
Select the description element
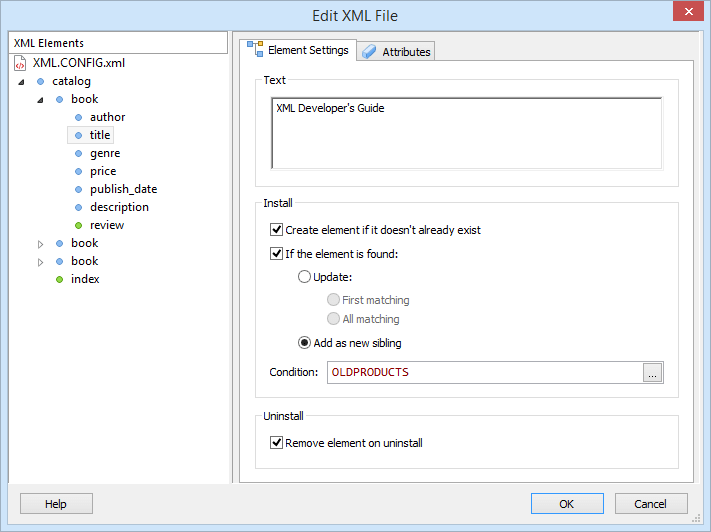click(119, 207)
